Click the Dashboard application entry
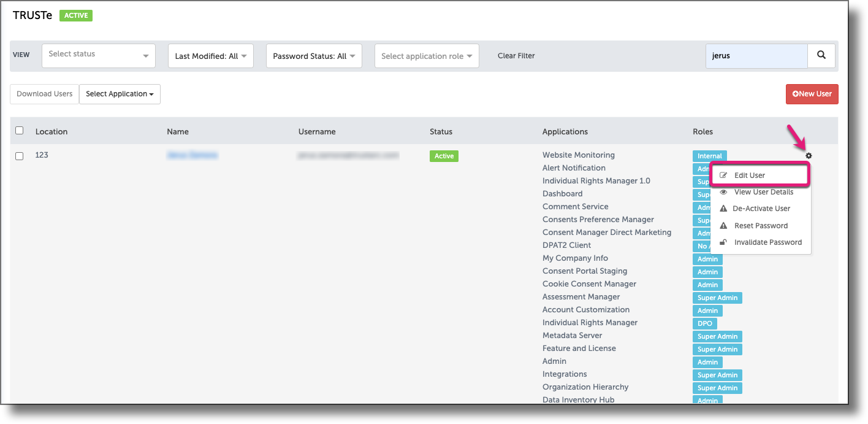The width and height of the screenshot is (868, 424). (563, 194)
